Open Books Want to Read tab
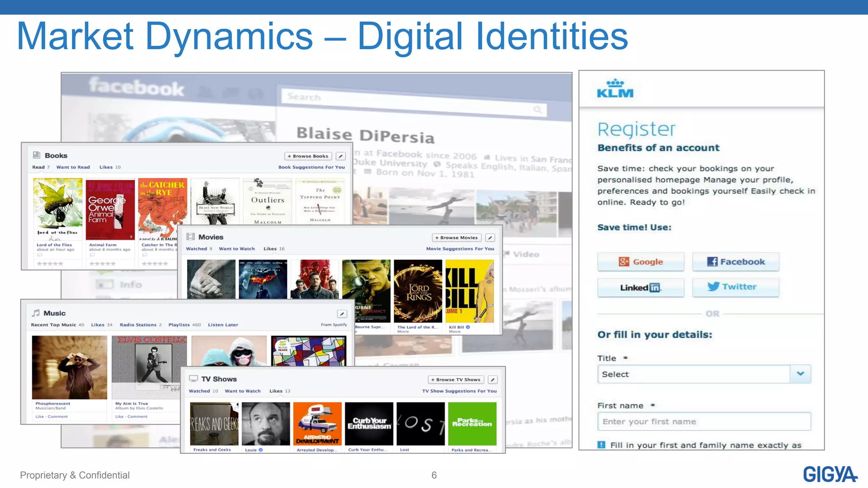 pyautogui.click(x=73, y=167)
